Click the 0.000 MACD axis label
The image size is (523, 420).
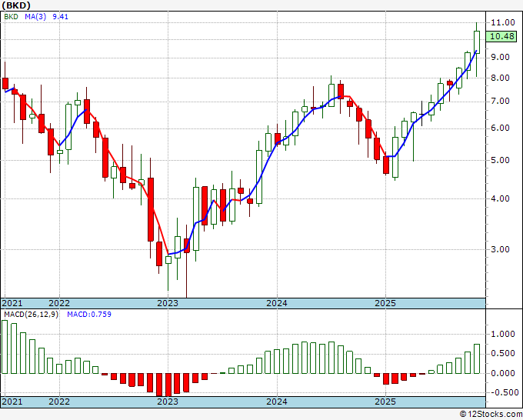tap(503, 374)
